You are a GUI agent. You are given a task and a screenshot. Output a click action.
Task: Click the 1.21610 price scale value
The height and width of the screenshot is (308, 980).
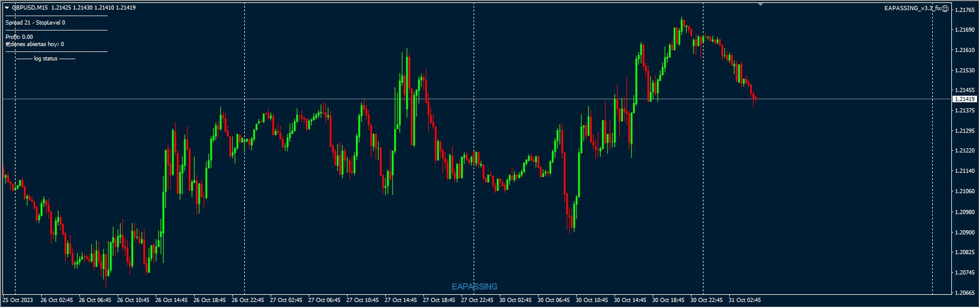coord(965,50)
